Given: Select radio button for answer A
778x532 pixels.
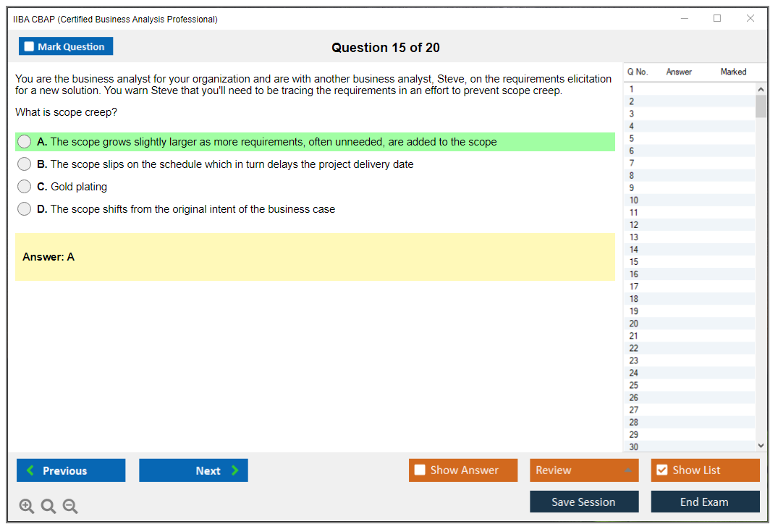Looking at the screenshot, I should pos(25,142).
